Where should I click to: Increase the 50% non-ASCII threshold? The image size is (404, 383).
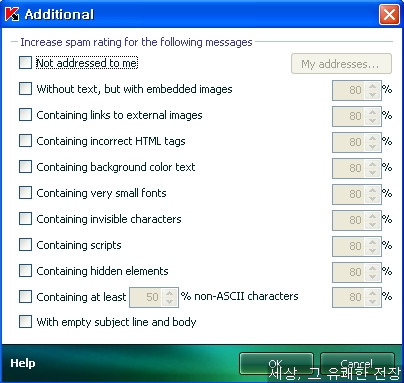169,293
